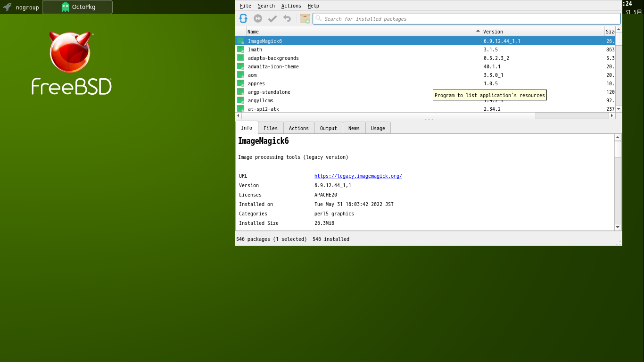
Task: Select the adwaita-icon-theme package row
Action: tap(425, 66)
